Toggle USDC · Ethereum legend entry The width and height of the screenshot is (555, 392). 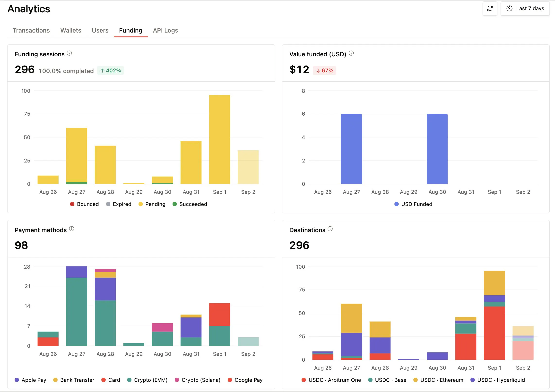click(438, 380)
